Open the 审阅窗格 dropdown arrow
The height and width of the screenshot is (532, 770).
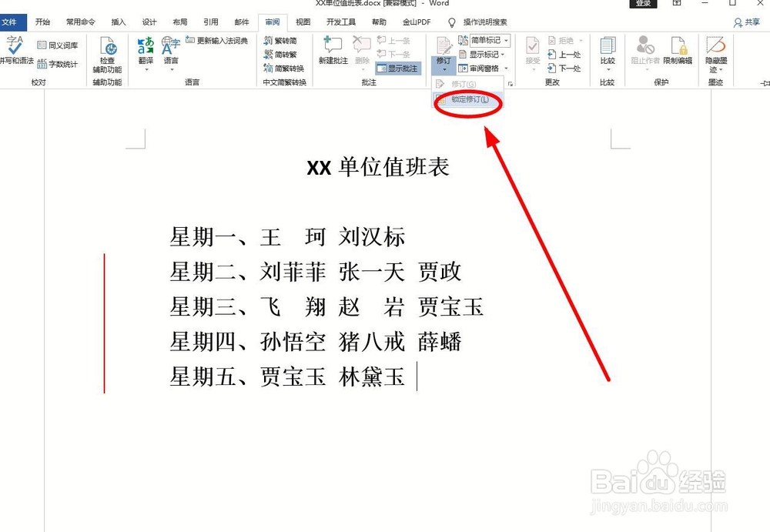coord(507,69)
